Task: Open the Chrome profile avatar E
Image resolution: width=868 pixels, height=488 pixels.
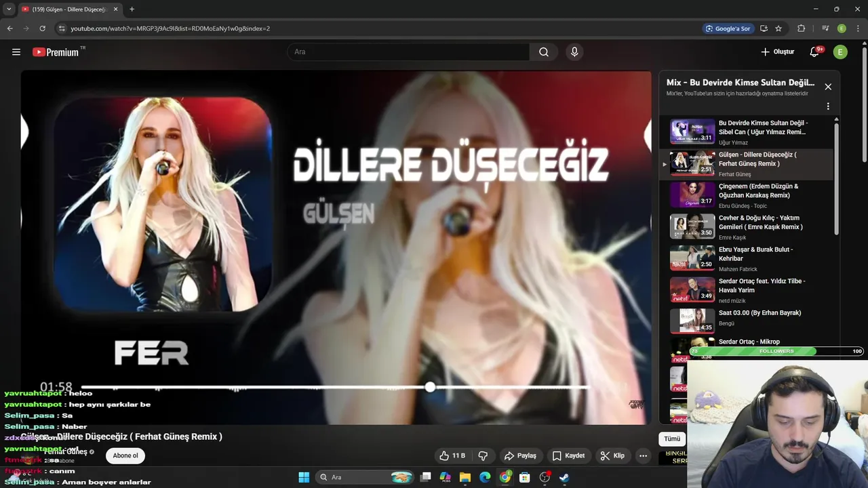Action: point(842,28)
